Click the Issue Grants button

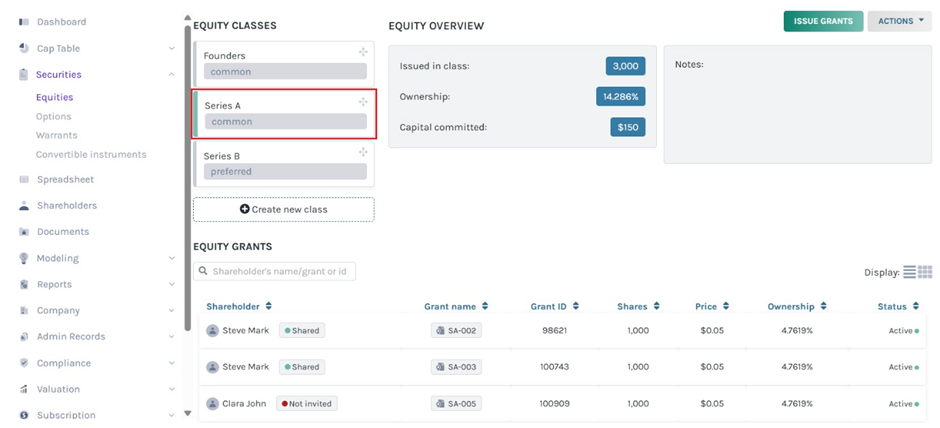pos(822,21)
